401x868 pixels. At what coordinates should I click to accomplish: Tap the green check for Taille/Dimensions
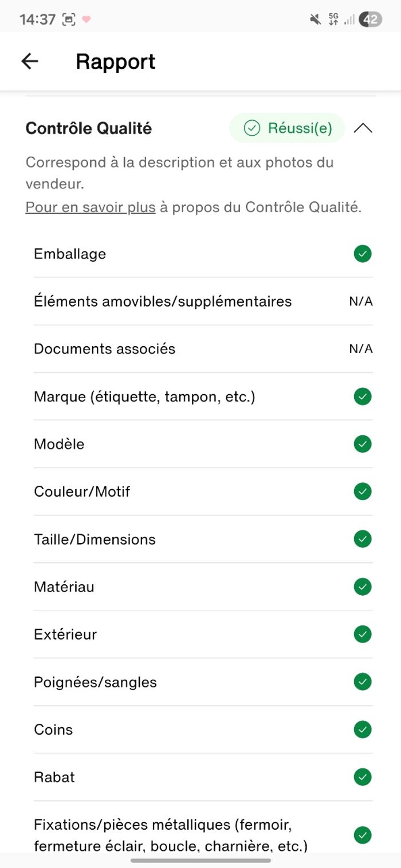click(362, 539)
